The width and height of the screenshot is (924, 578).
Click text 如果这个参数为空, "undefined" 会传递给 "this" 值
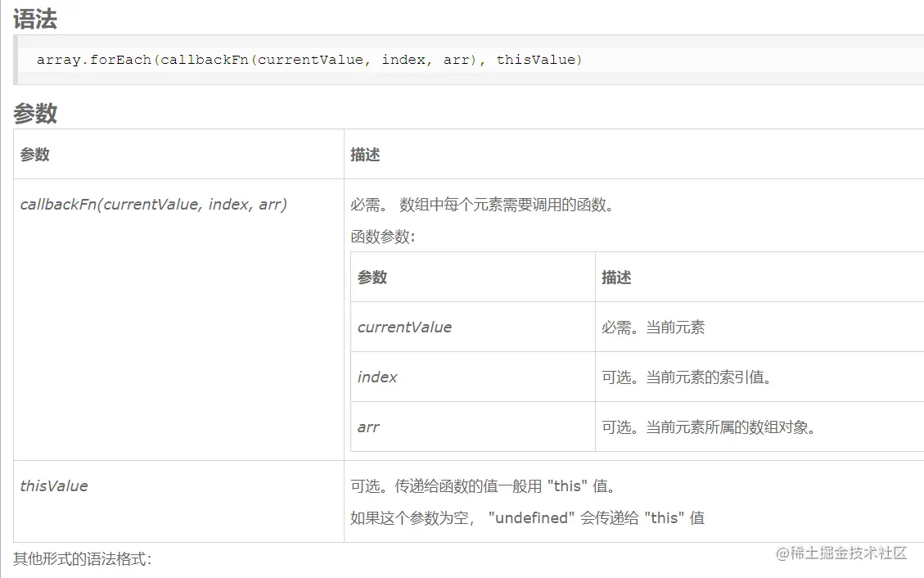[527, 518]
